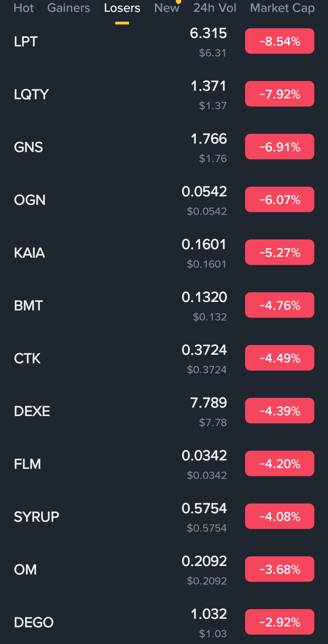The width and height of the screenshot is (328, 644).
Task: Open the Market Cap tab
Action: 282,8
